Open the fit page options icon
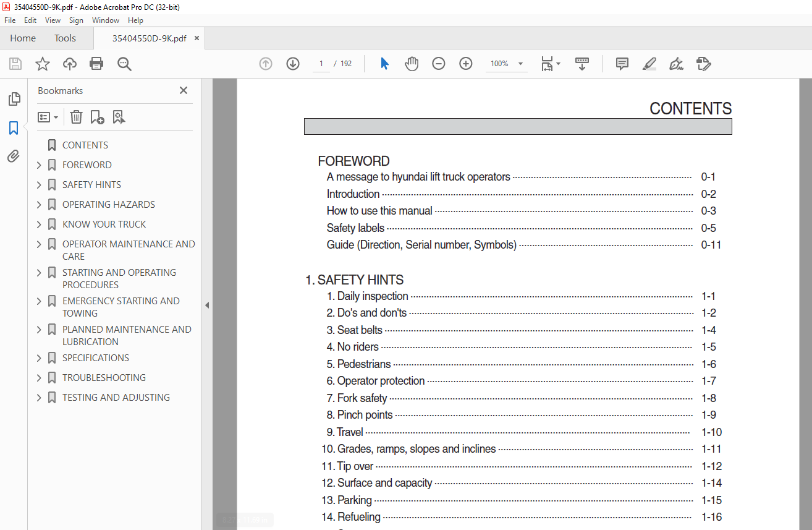The width and height of the screenshot is (812, 530). 550,64
